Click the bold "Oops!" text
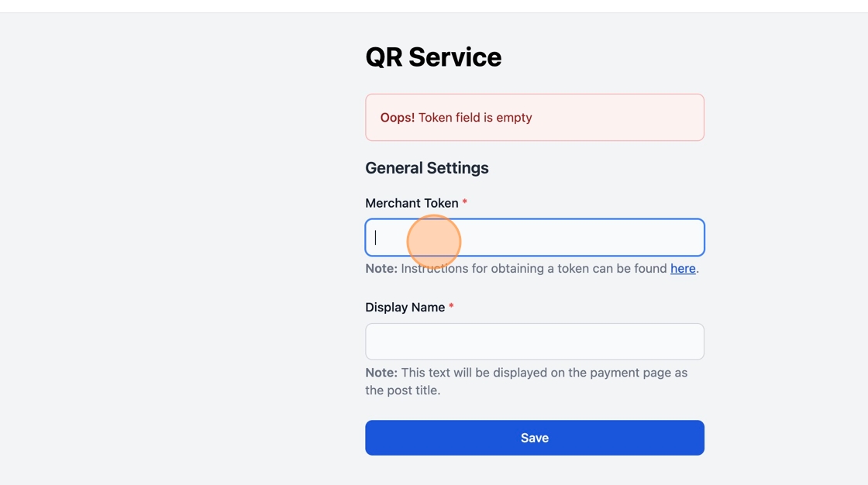 click(x=397, y=118)
